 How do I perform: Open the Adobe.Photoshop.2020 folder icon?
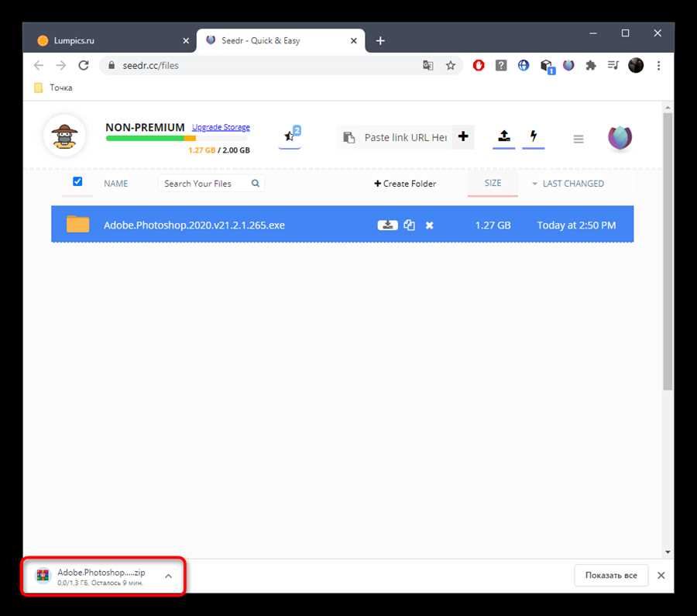pyautogui.click(x=77, y=224)
